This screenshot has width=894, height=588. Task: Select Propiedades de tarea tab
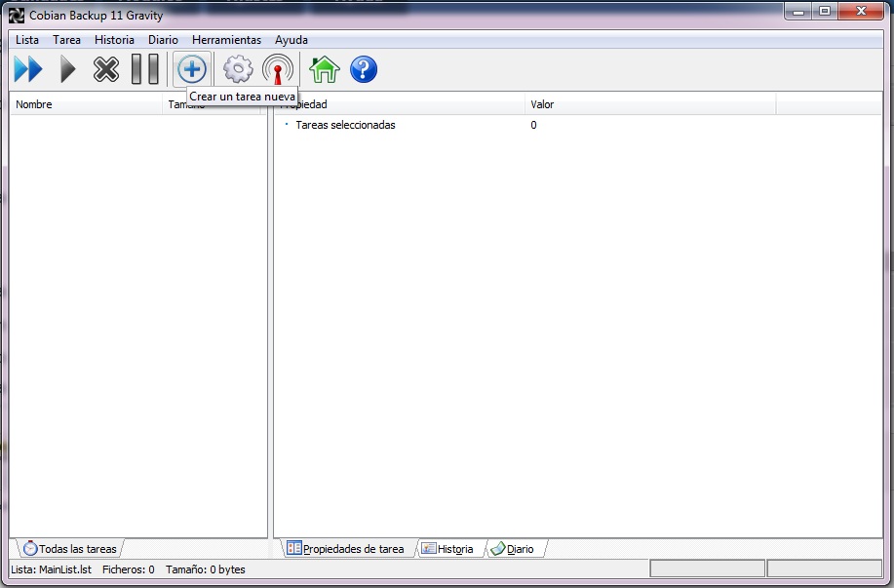(347, 549)
